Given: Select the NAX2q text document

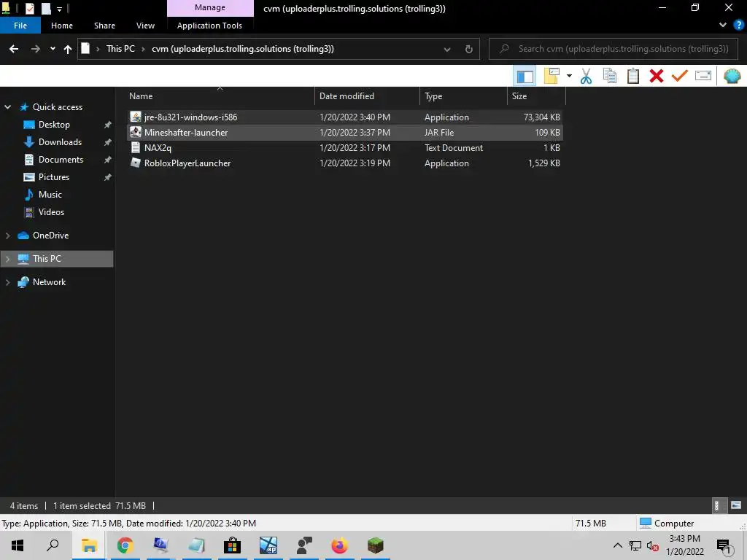Looking at the screenshot, I should 345,147.
